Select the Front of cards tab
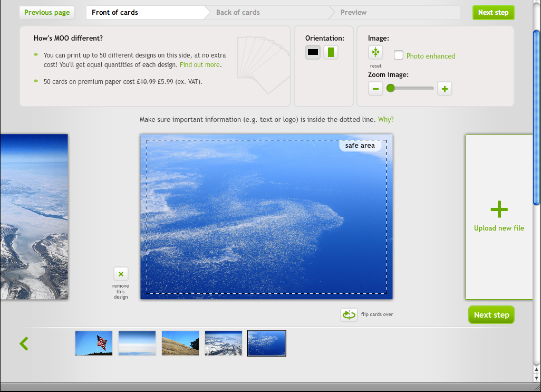Screen dimensions: 541x392 (115, 12)
